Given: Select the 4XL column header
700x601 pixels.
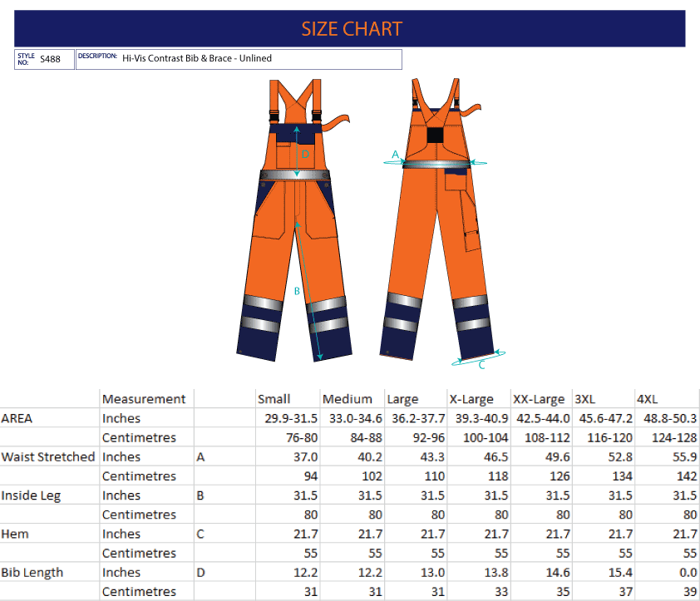Looking at the screenshot, I should [648, 399].
